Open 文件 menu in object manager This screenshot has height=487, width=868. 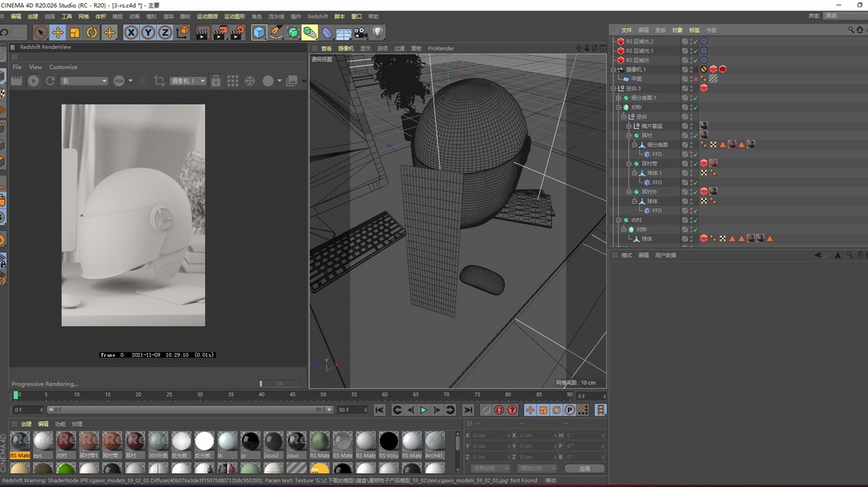(626, 30)
